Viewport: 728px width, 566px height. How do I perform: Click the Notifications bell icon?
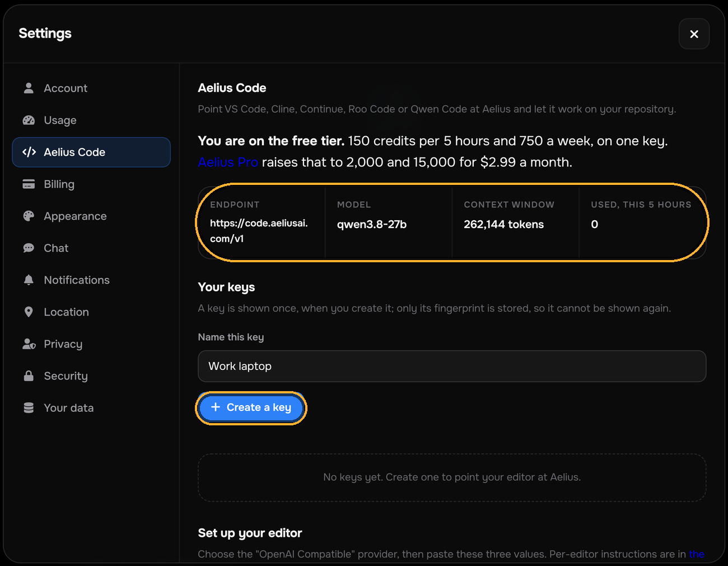(x=29, y=280)
